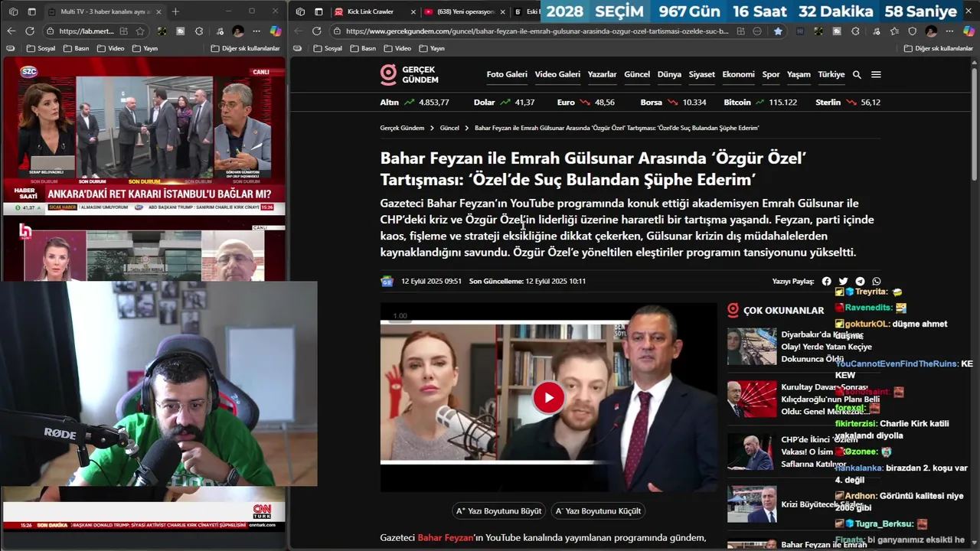Share article on Telegram
This screenshot has height=551, width=980.
click(860, 282)
